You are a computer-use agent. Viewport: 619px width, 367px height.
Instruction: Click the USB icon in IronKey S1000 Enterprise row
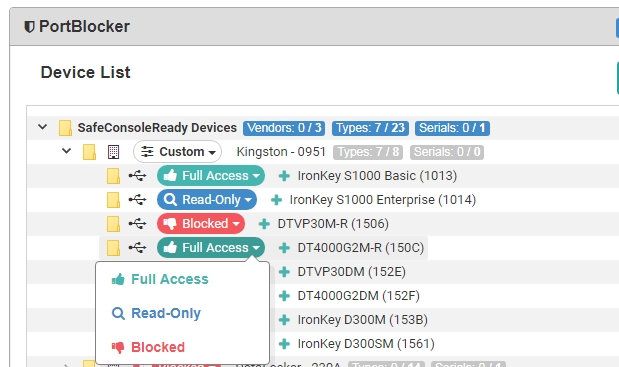(x=137, y=200)
